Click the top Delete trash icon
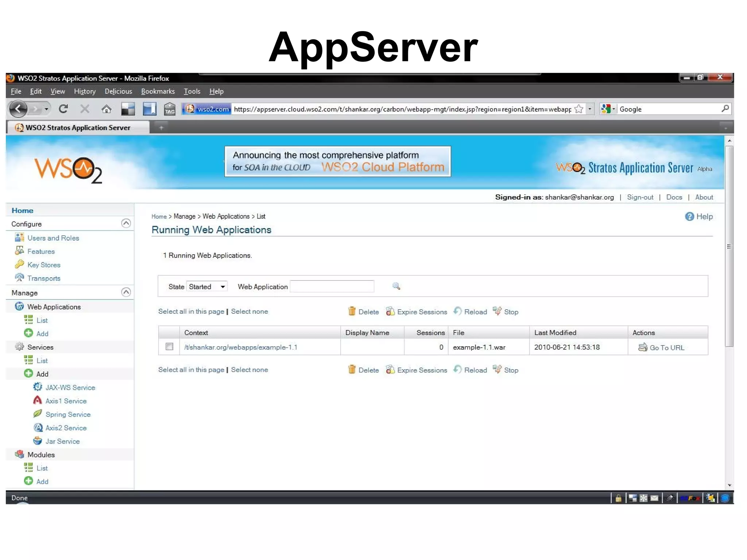Screen dimensions: 747x560 point(352,311)
